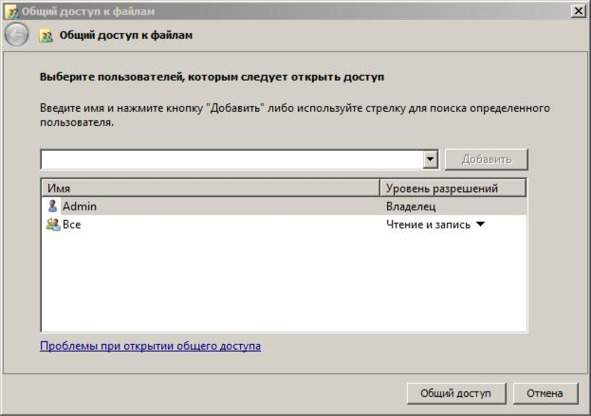Click the empty area of the users list
The height and width of the screenshot is (416, 591).
[284, 283]
